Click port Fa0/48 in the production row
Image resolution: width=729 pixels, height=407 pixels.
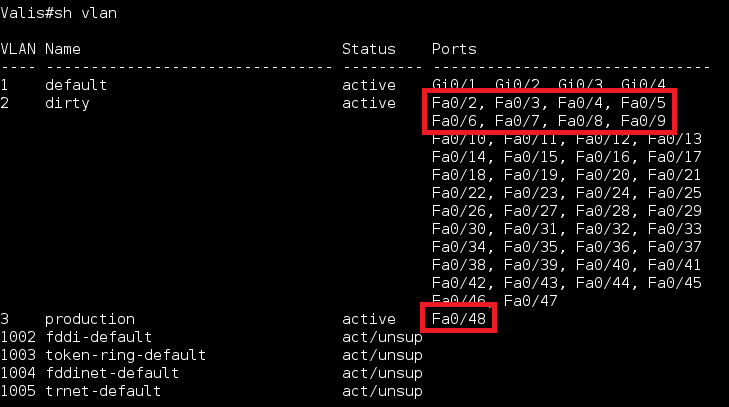pyautogui.click(x=459, y=319)
